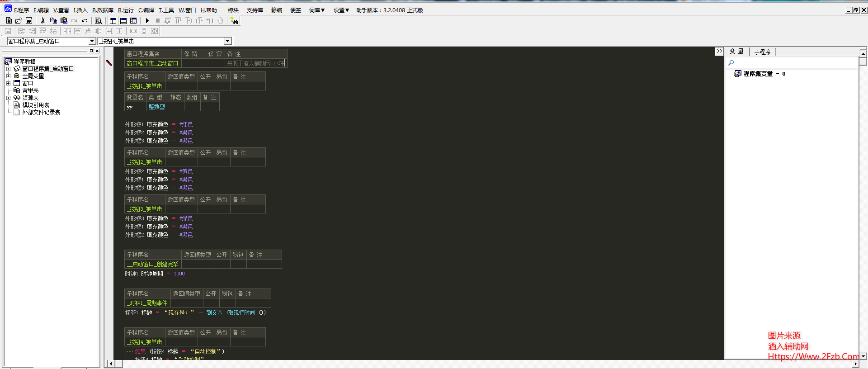868x369 pixels.
Task: Click the center horizontally icon
Action: pos(67,31)
